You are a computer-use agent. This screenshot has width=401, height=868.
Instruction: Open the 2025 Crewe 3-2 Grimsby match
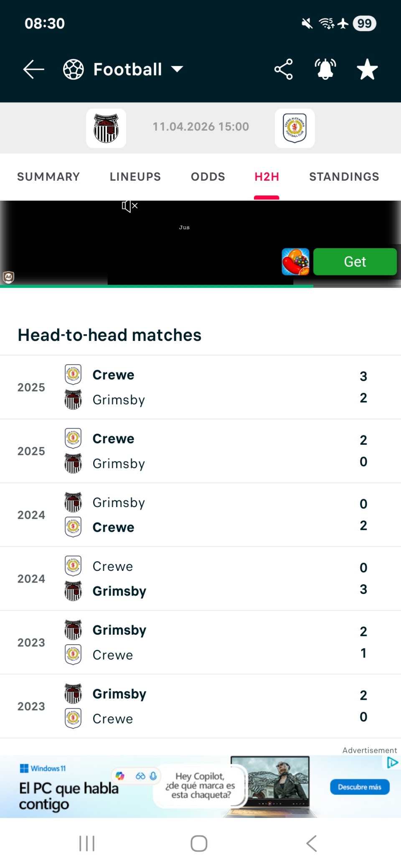[200, 387]
